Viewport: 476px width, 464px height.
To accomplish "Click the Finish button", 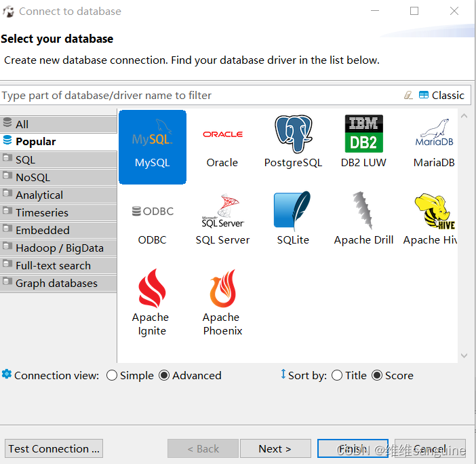I will coord(353,448).
